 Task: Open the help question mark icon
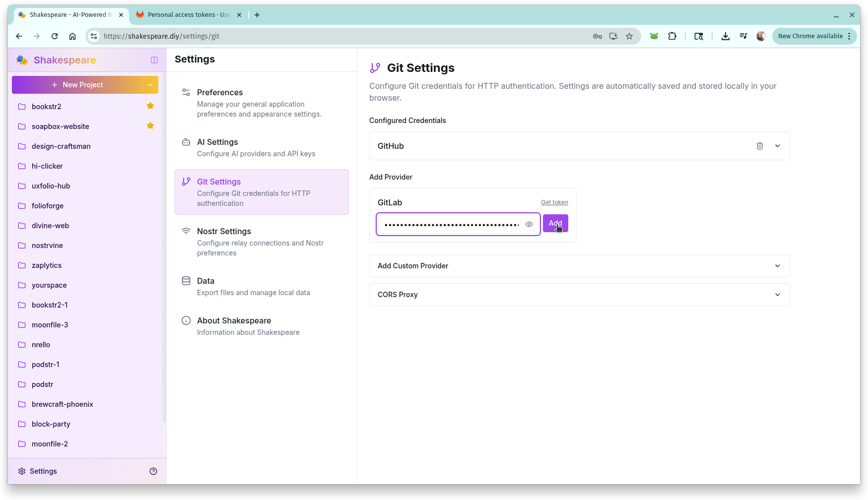click(153, 471)
